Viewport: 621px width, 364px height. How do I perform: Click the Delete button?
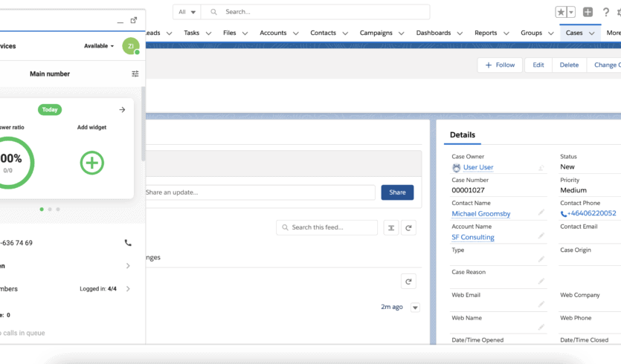point(569,65)
